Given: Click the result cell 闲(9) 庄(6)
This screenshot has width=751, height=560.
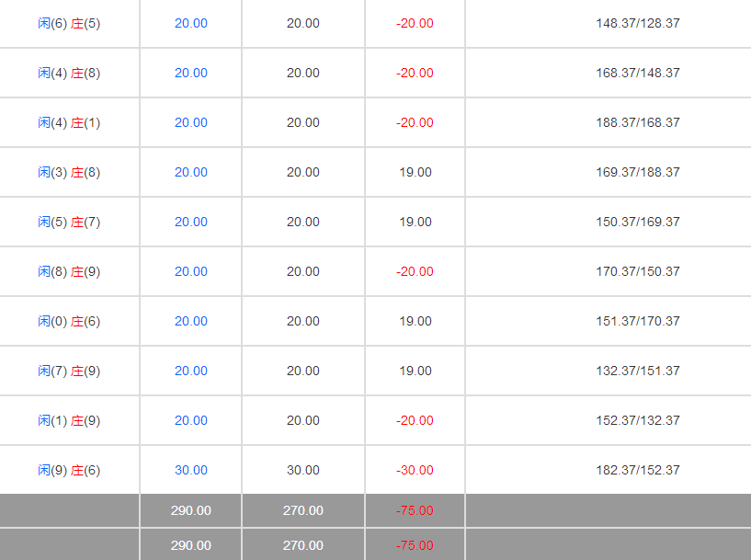Looking at the screenshot, I should pyautogui.click(x=69, y=470).
